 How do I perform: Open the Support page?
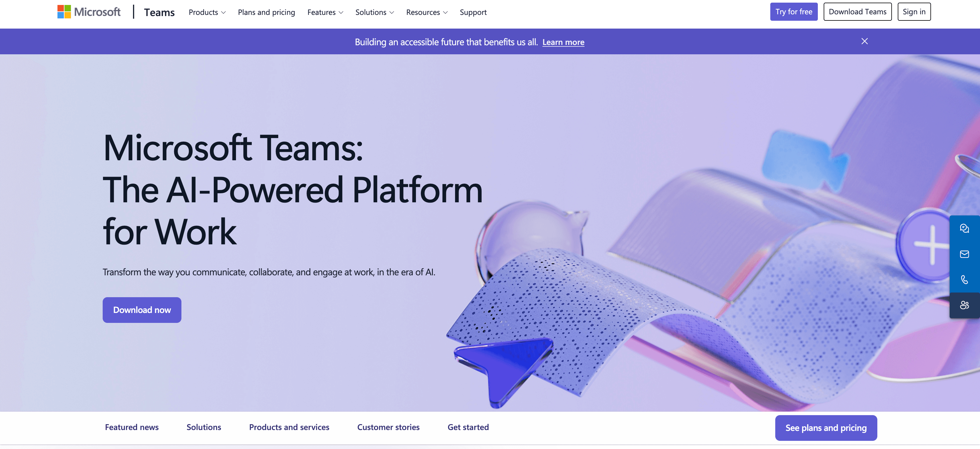(x=473, y=12)
